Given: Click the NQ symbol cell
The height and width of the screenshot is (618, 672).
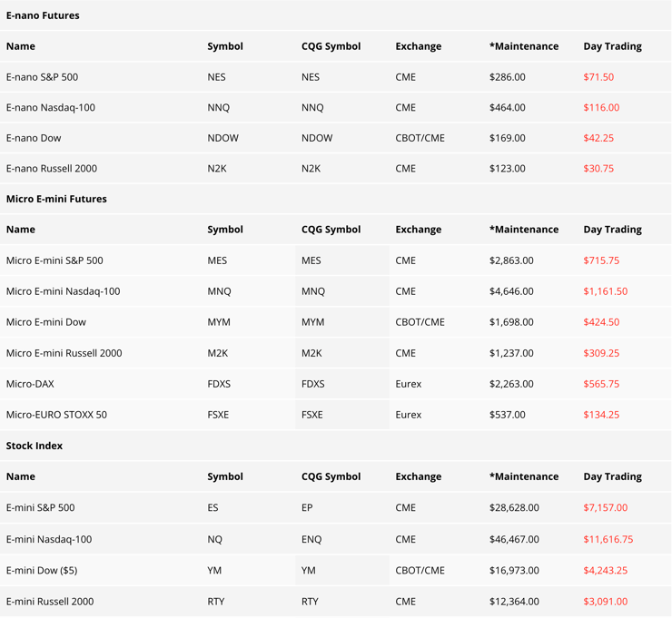Looking at the screenshot, I should pos(214,539).
